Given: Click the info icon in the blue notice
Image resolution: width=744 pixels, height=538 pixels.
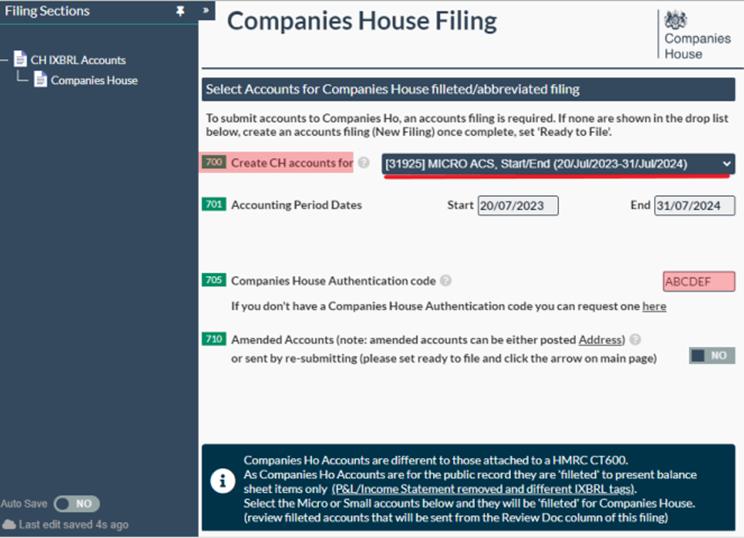Looking at the screenshot, I should [223, 481].
